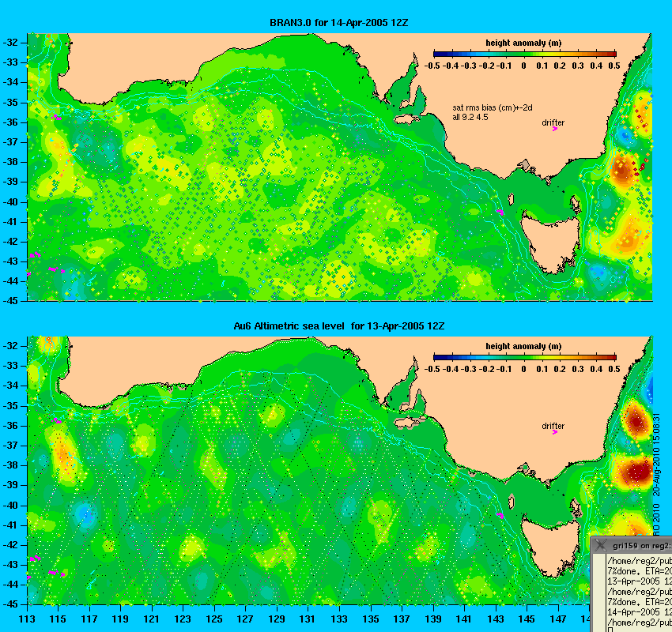Click Tasmania on the Au6 Altimetric map

(552, 547)
